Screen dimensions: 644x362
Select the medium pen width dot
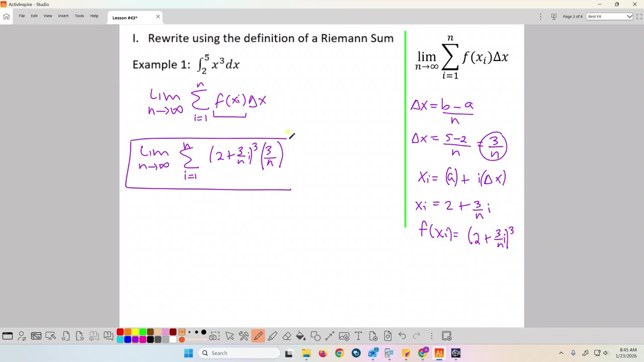click(196, 332)
